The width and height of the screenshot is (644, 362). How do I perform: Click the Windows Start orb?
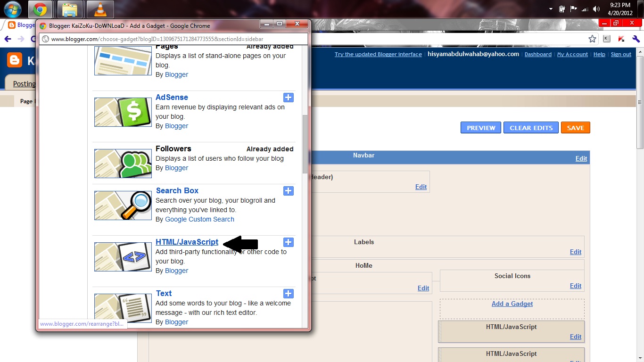[13, 9]
